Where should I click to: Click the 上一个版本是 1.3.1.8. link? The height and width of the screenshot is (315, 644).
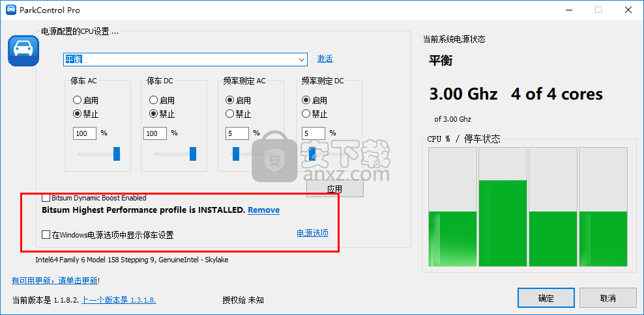pyautogui.click(x=119, y=300)
